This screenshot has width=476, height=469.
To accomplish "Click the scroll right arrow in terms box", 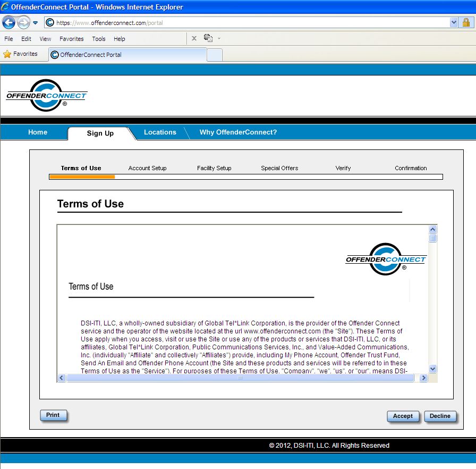I will pyautogui.click(x=423, y=378).
